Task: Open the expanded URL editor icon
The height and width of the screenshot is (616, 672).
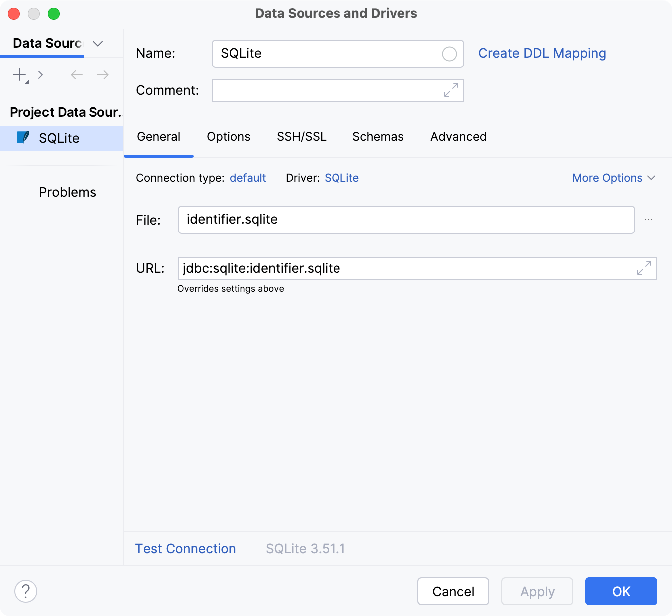Action: (x=644, y=268)
